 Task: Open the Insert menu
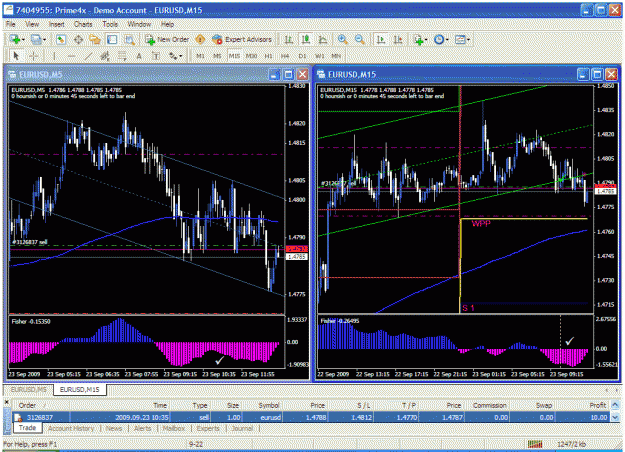57,24
